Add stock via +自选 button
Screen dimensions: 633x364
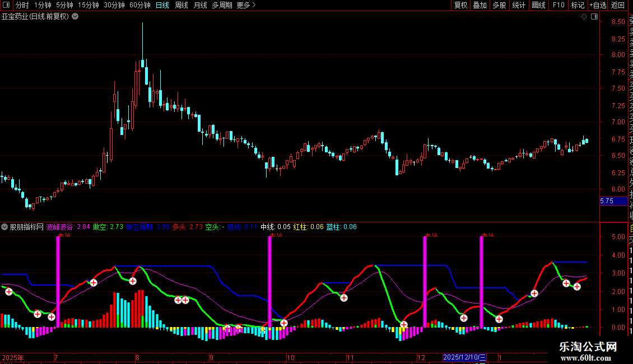(x=597, y=5)
